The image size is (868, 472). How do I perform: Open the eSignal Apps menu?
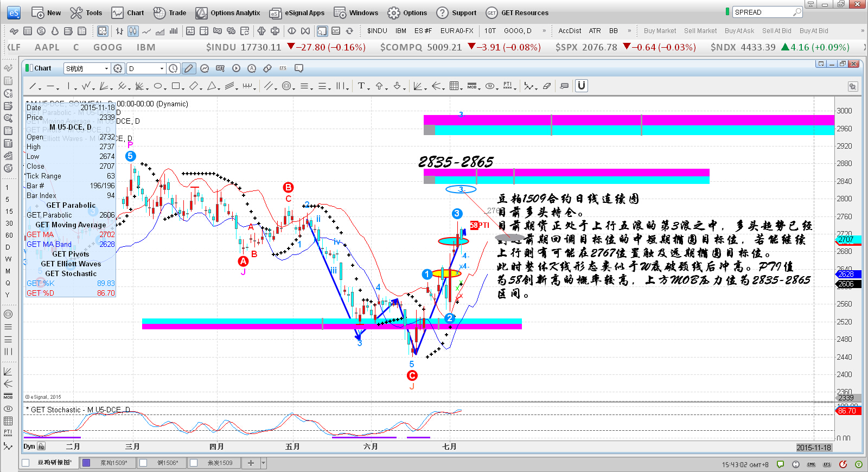coord(297,12)
